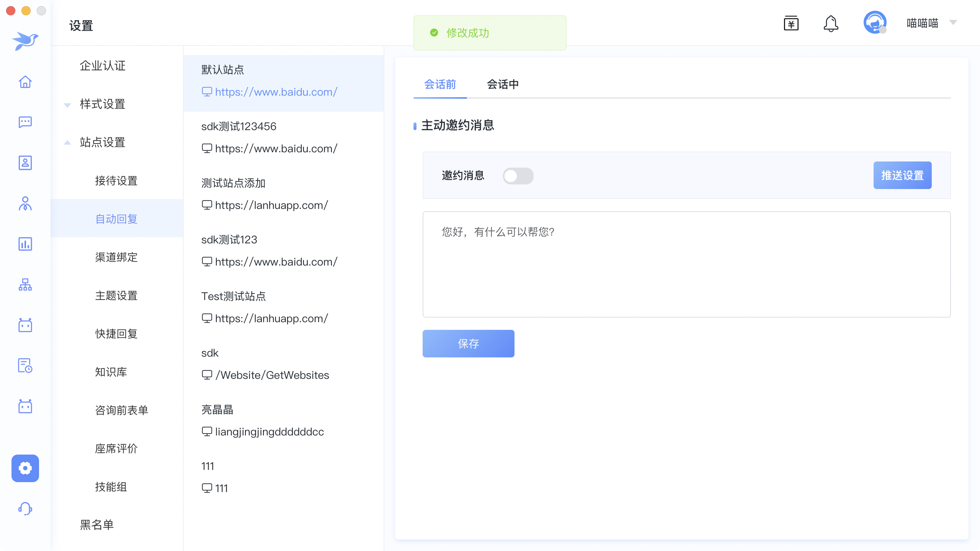
Task: Open the organization structure sidebar icon
Action: pyautogui.click(x=25, y=284)
